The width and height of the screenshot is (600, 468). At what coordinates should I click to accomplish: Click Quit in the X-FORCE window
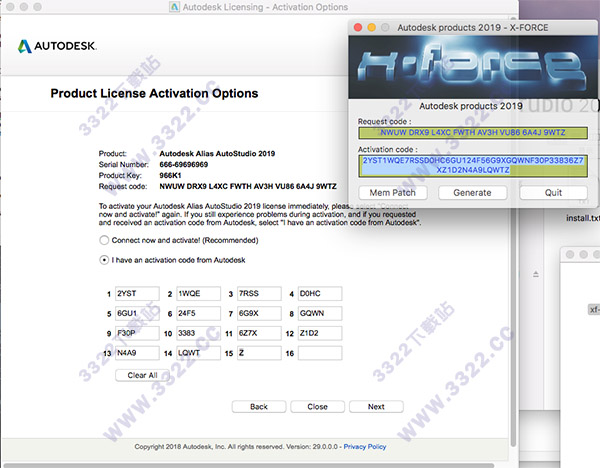tap(553, 193)
